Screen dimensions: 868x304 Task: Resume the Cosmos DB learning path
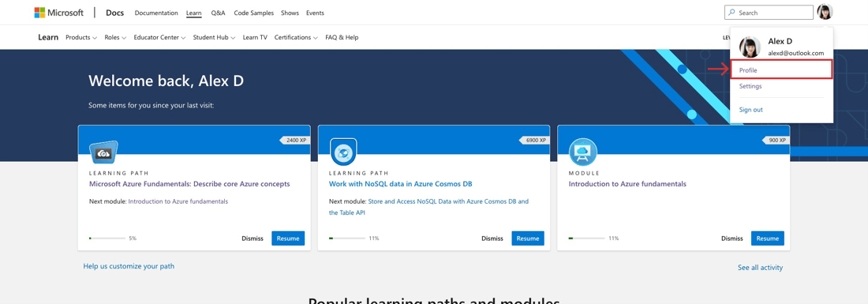[x=528, y=238]
